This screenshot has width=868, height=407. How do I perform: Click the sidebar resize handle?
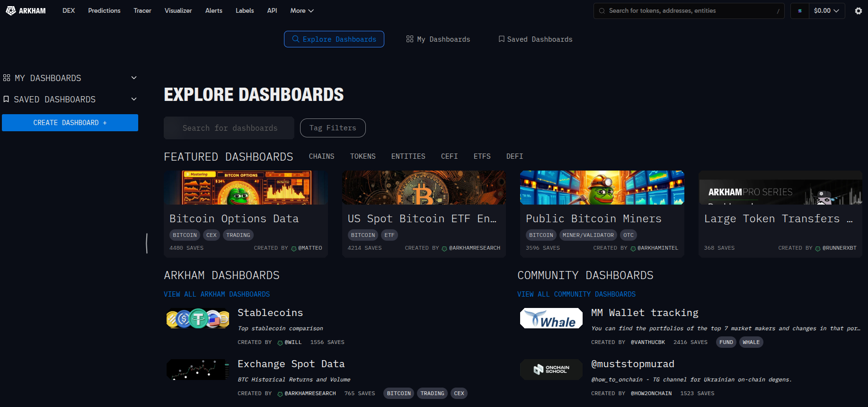[147, 243]
